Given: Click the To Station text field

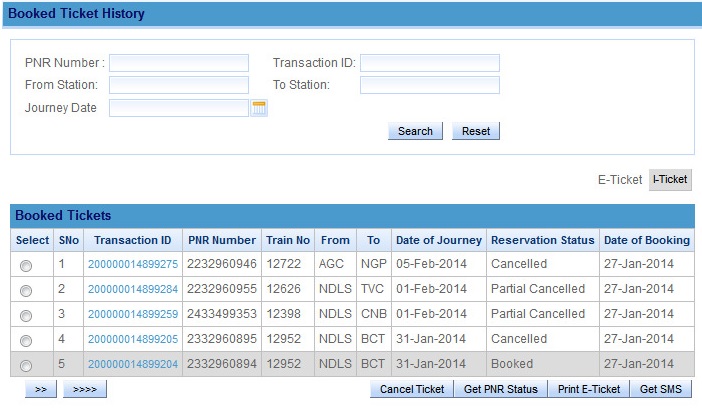Looking at the screenshot, I should click(429, 85).
